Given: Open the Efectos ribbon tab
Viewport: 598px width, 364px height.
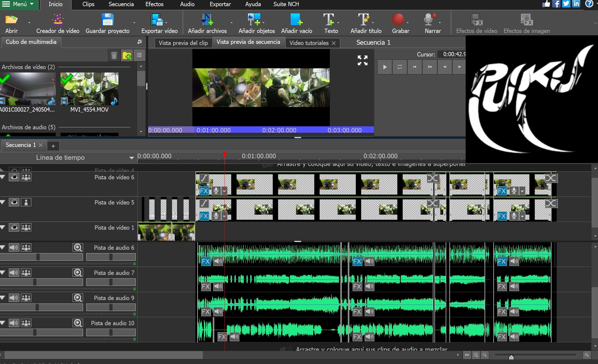Looking at the screenshot, I should pos(154,4).
